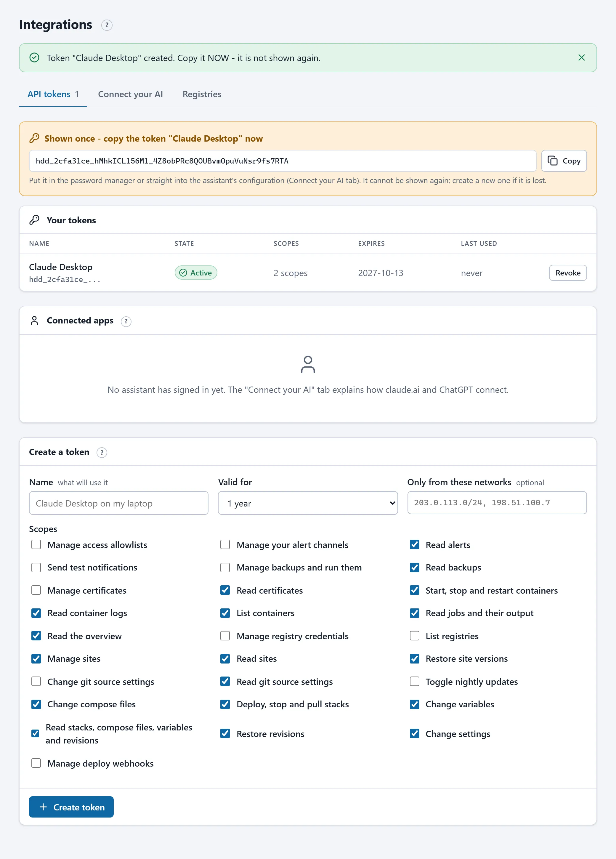Revoke the Claude Desktop token
The image size is (616, 859).
(x=567, y=273)
